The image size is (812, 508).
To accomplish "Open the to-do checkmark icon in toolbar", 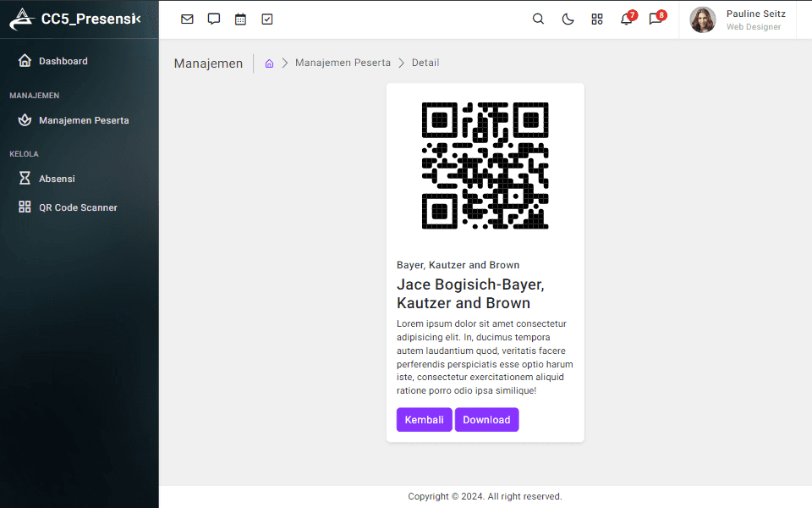I will pyautogui.click(x=267, y=19).
